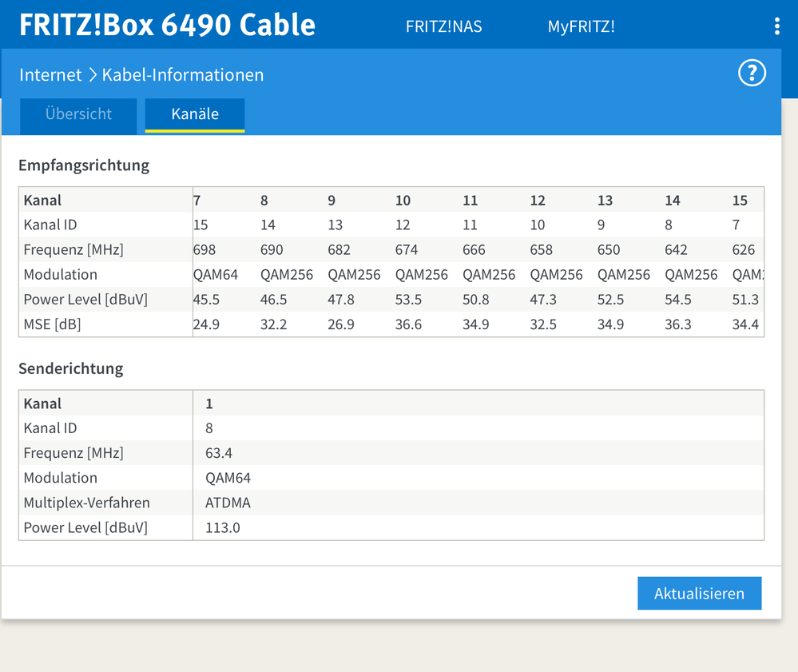Select the Kanäle tab

tap(195, 114)
